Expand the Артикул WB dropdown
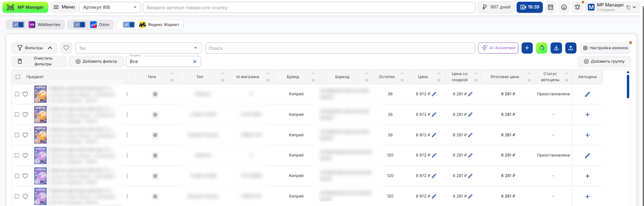The width and height of the screenshot is (644, 206). [110, 7]
